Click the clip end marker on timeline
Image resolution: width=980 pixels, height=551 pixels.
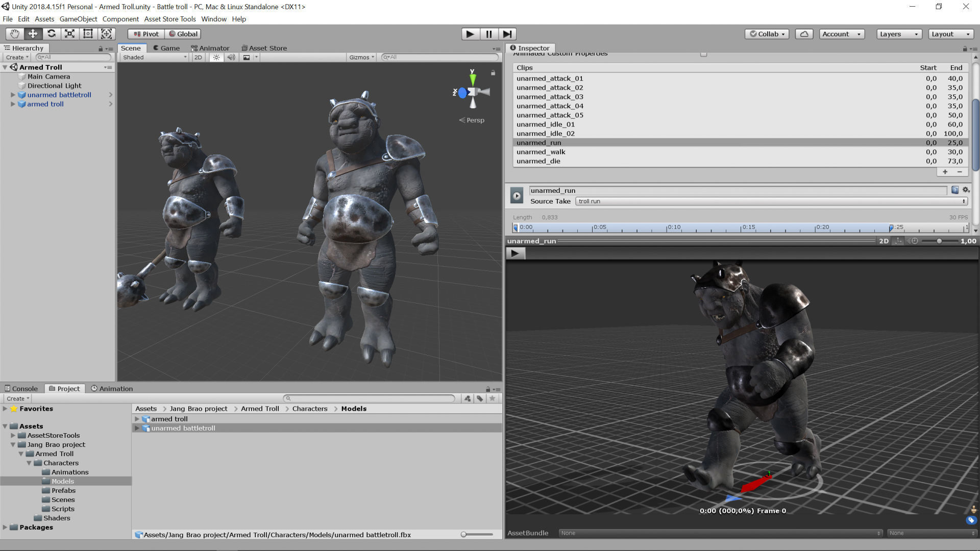891,228
